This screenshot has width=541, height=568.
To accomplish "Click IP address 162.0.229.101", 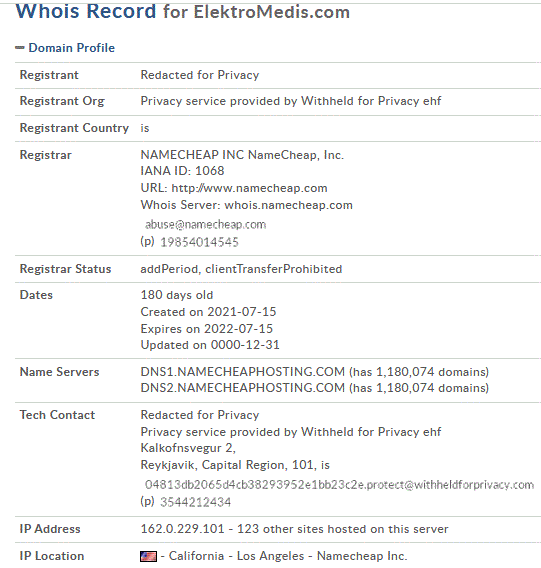I will click(x=182, y=529).
